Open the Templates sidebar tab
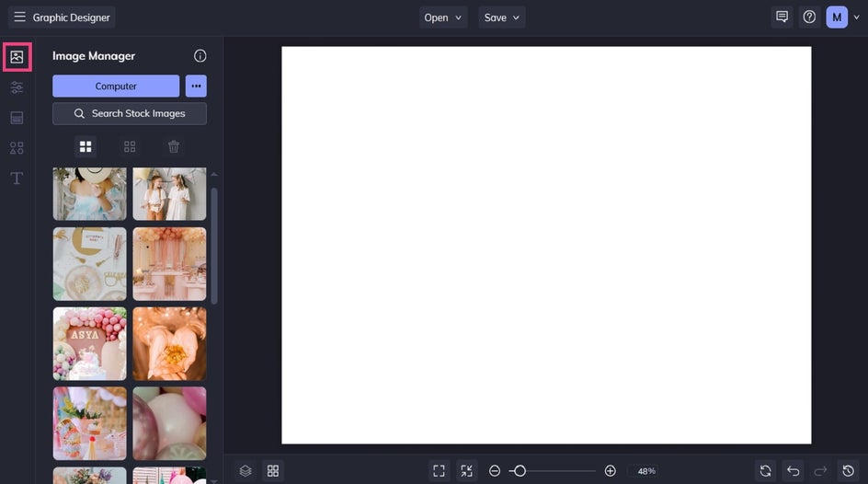 [17, 118]
